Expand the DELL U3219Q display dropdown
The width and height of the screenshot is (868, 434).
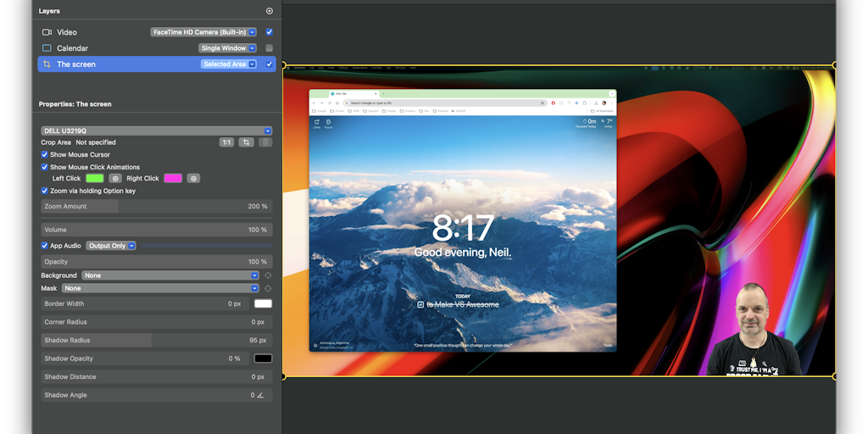[157, 131]
